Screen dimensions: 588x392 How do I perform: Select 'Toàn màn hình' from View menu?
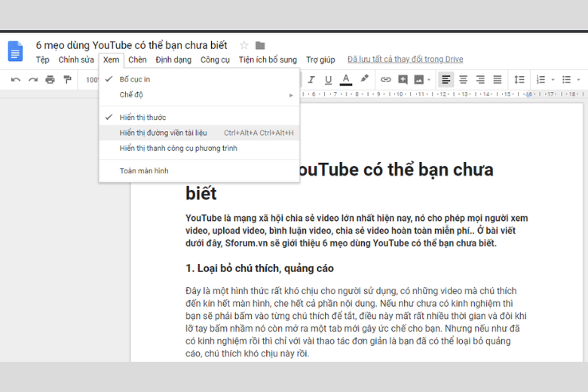(x=144, y=171)
